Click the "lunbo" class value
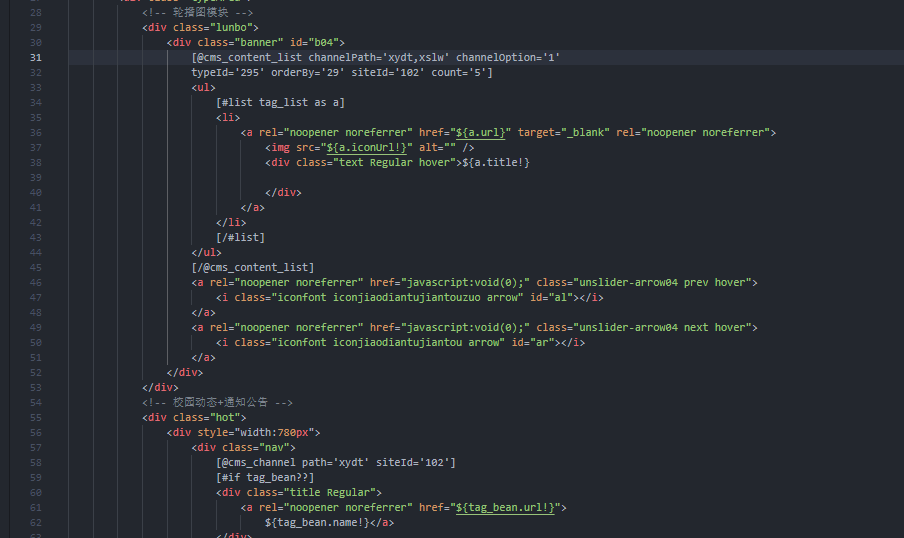Viewport: 904px width, 538px height. (x=231, y=28)
